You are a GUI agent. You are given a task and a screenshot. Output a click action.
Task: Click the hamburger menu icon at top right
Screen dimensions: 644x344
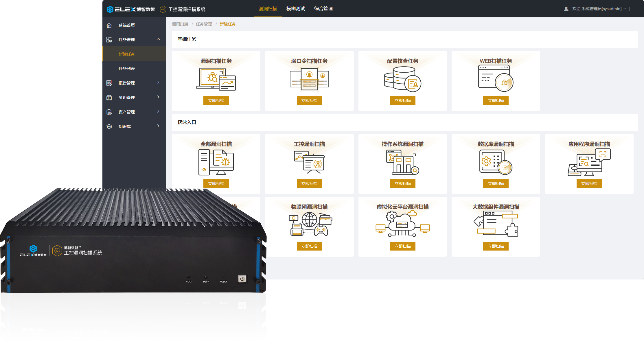tap(636, 9)
